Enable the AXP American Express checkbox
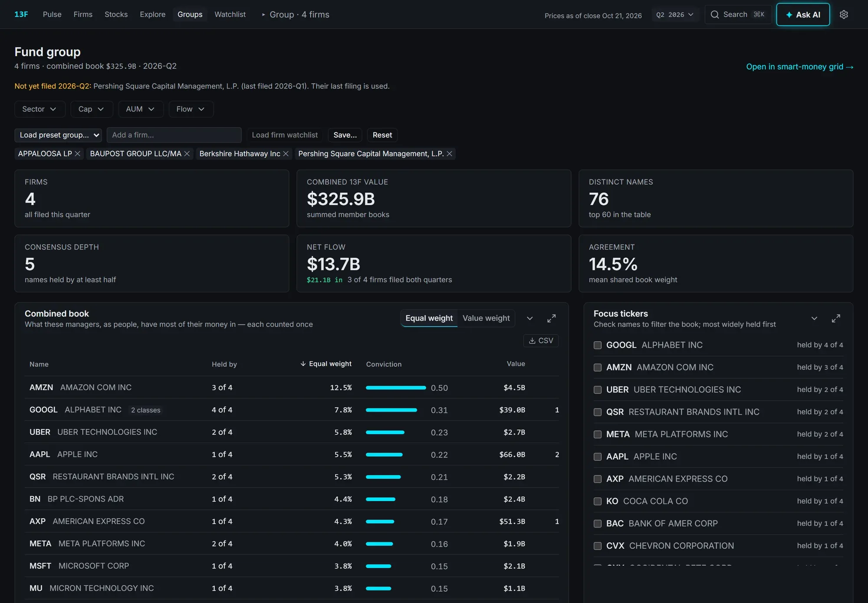The height and width of the screenshot is (603, 868). pos(598,479)
